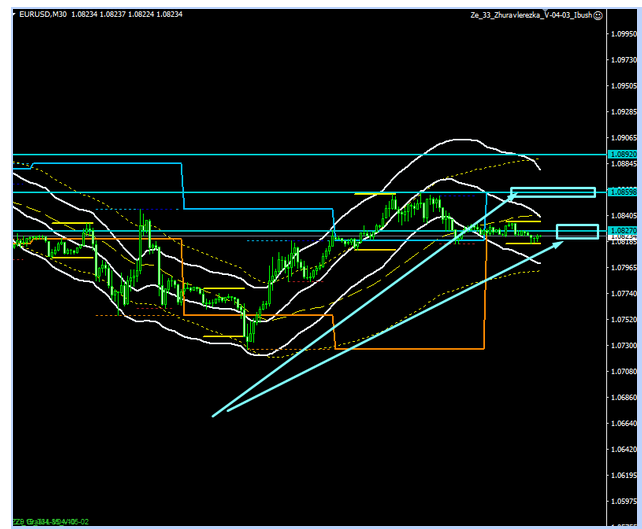The image size is (642, 529).
Task: Select the topmost cyan horizontal line at 1.08920
Action: [x=300, y=155]
